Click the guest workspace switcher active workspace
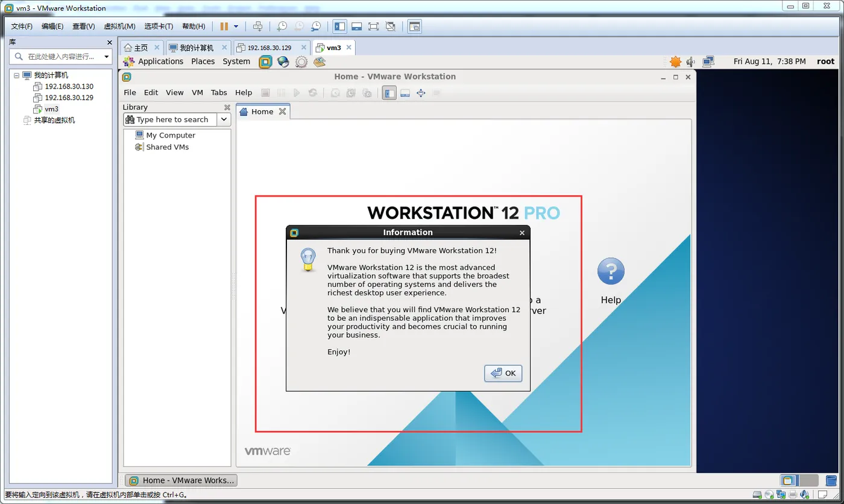This screenshot has height=504, width=844. point(789,480)
